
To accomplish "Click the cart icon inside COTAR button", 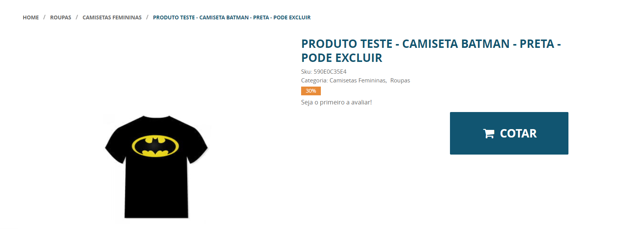I will coord(489,134).
